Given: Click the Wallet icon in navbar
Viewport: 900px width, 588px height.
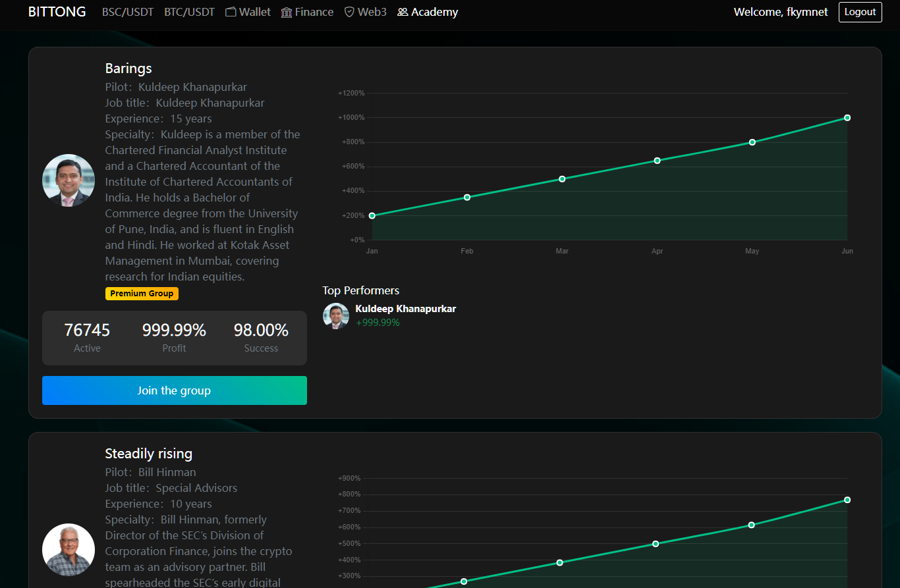Looking at the screenshot, I should pos(231,12).
